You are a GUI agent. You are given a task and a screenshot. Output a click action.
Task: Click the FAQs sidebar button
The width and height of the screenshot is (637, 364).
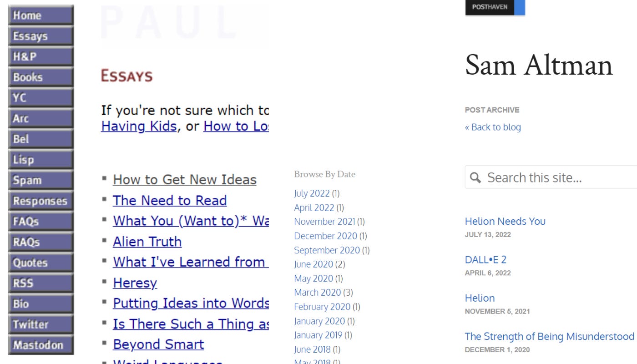pyautogui.click(x=41, y=221)
